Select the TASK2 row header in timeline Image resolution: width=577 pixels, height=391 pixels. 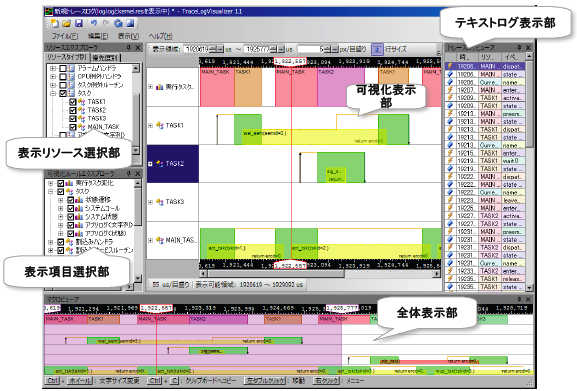pyautogui.click(x=173, y=164)
